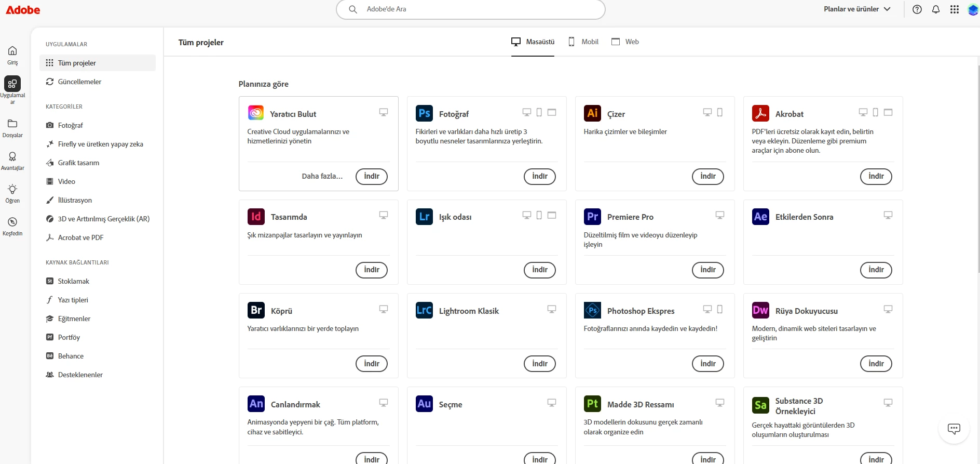Open the Desteklenenler link

pos(98,375)
